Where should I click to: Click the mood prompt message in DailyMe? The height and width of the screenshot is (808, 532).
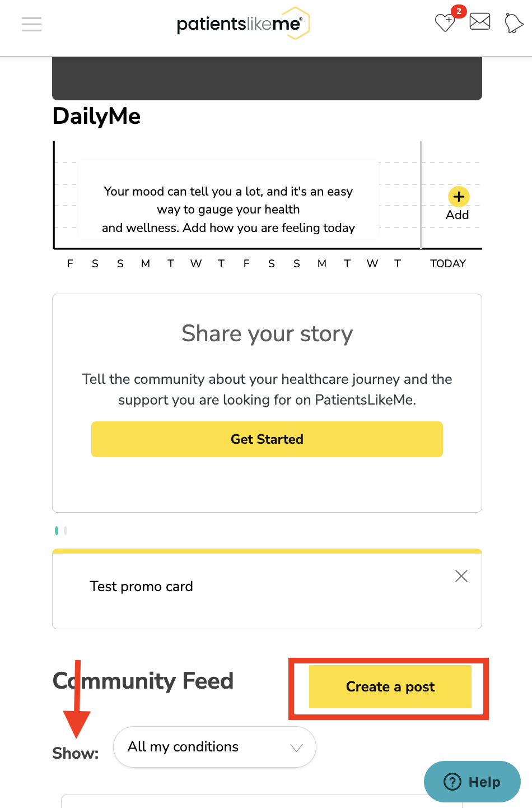228,210
